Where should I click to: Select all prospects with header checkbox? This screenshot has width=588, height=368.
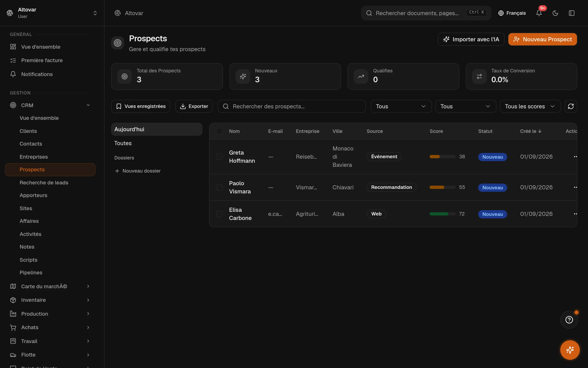click(x=219, y=131)
